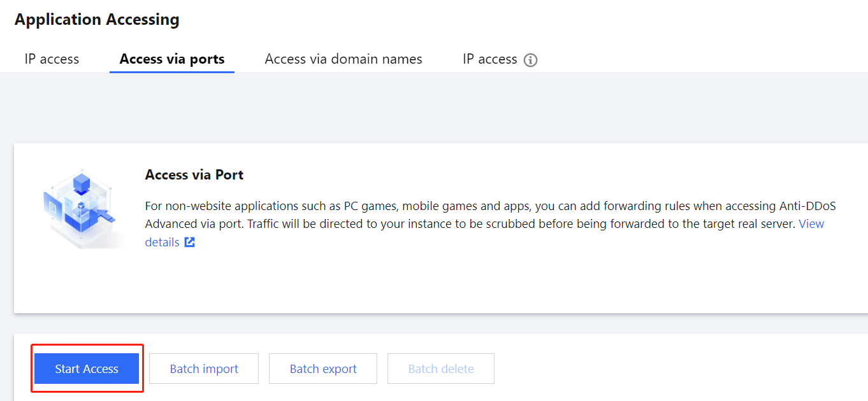Open the IP access tab with info icon

pos(489,59)
